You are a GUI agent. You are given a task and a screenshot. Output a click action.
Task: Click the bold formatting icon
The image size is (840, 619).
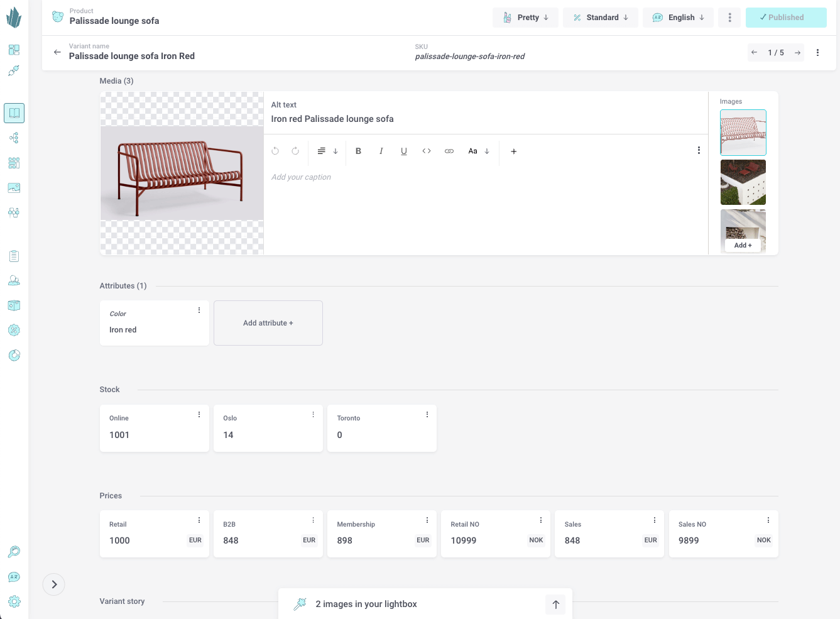pos(358,151)
